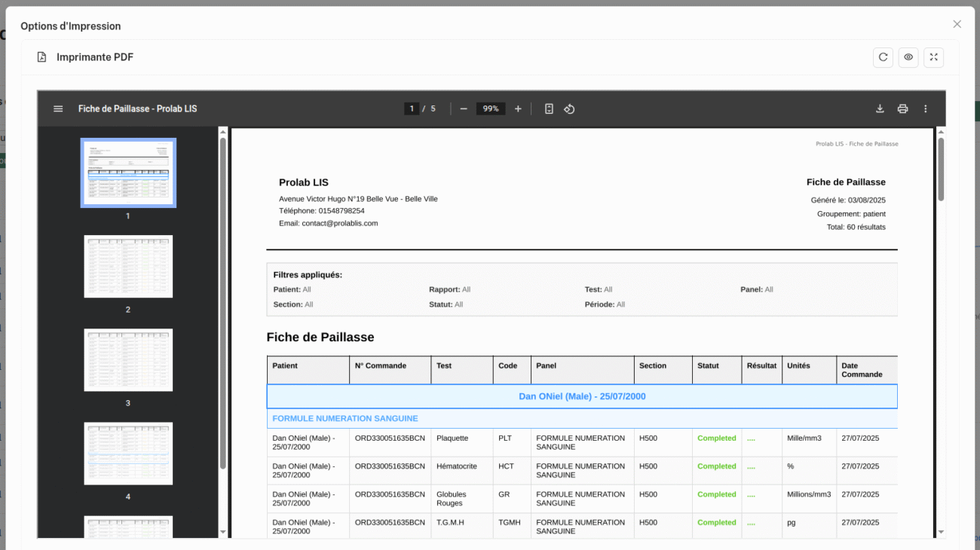Click the 'Imprimante PDF' heading

(x=95, y=57)
